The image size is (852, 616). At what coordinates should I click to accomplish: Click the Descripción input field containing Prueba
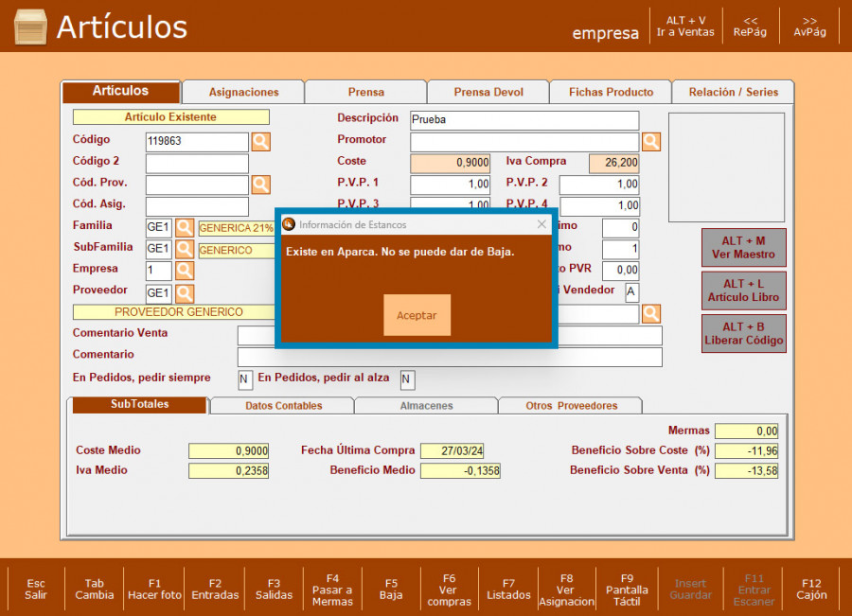524,121
